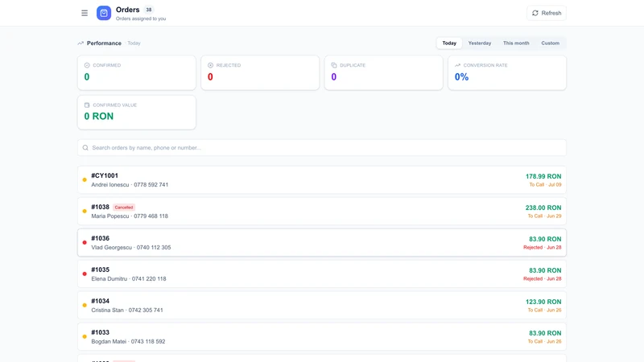644x362 pixels.
Task: Click Bogdan Matei customer details
Action: click(x=128, y=341)
